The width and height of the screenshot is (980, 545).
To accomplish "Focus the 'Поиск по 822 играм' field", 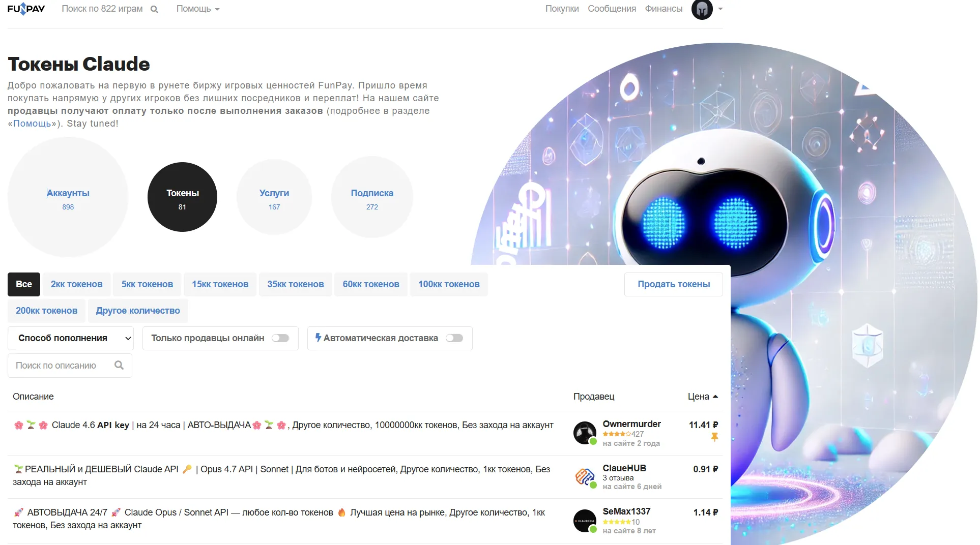I will [x=102, y=9].
